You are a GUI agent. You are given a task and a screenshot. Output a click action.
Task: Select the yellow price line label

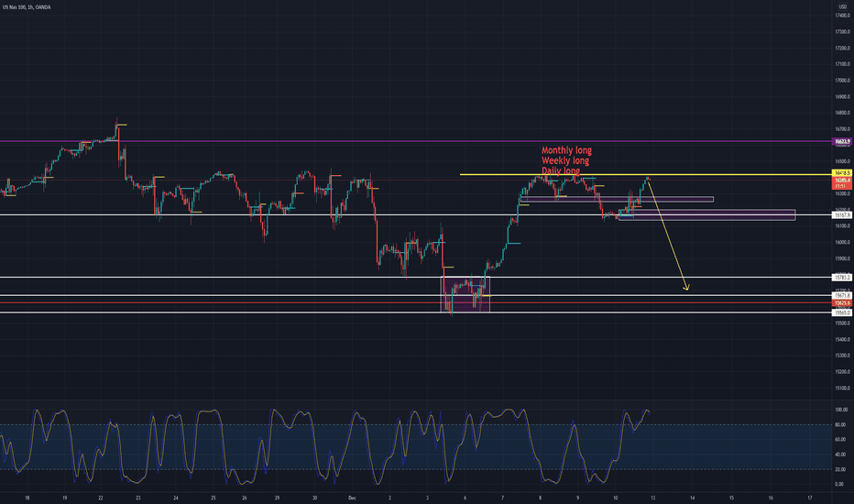(843, 173)
